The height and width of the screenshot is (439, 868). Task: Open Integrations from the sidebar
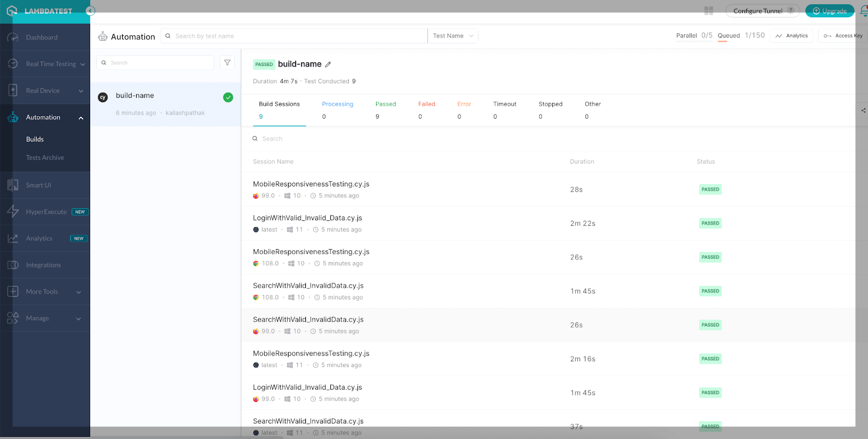(43, 265)
